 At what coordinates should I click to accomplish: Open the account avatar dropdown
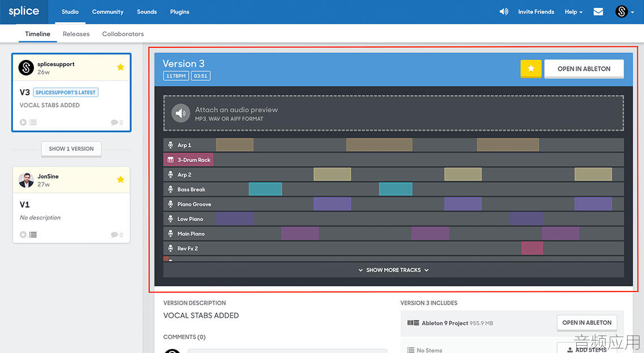[624, 11]
